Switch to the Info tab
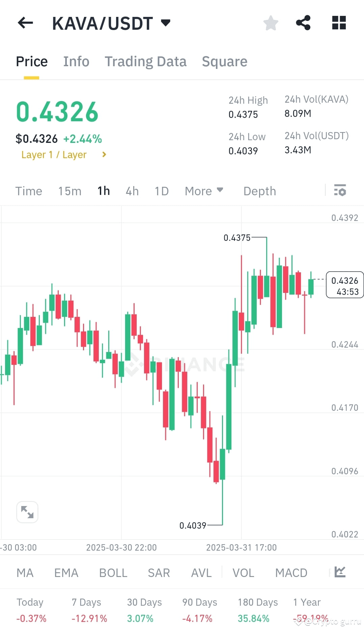Image resolution: width=364 pixels, height=629 pixels. pos(76,61)
